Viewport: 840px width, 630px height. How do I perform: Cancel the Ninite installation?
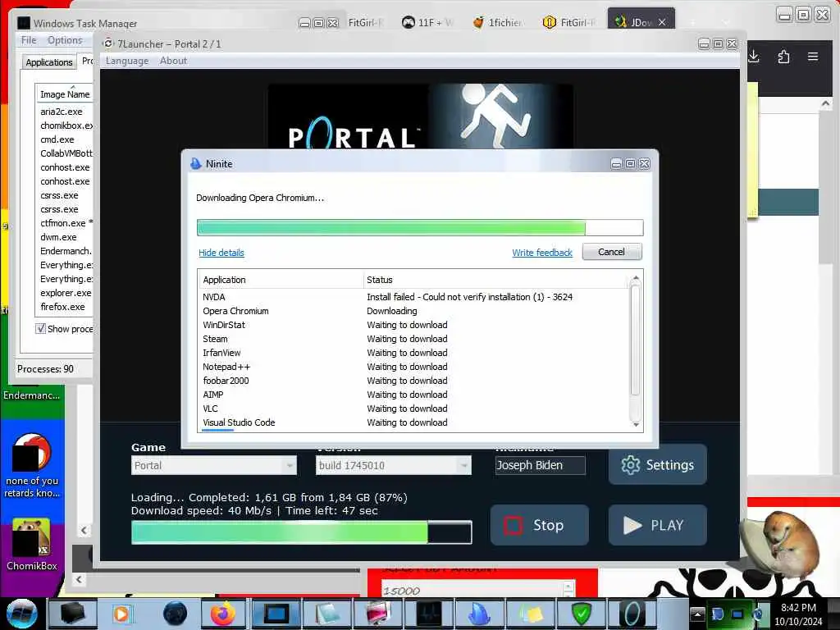tap(611, 252)
